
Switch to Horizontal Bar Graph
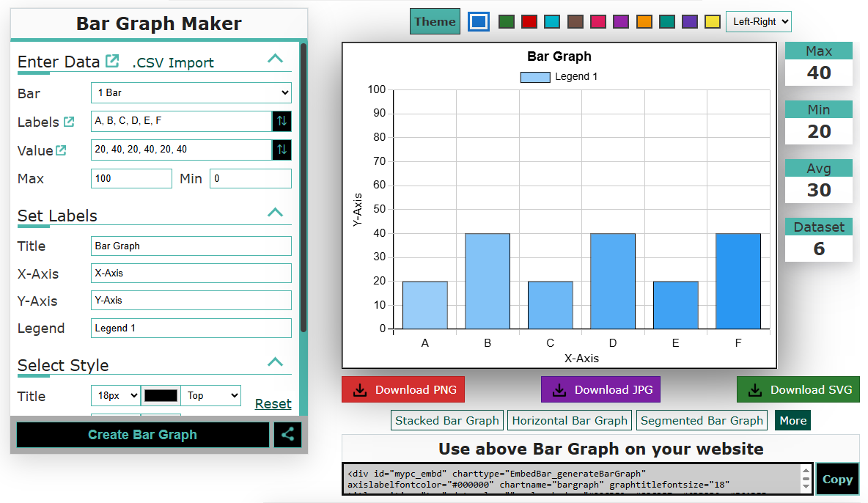570,420
